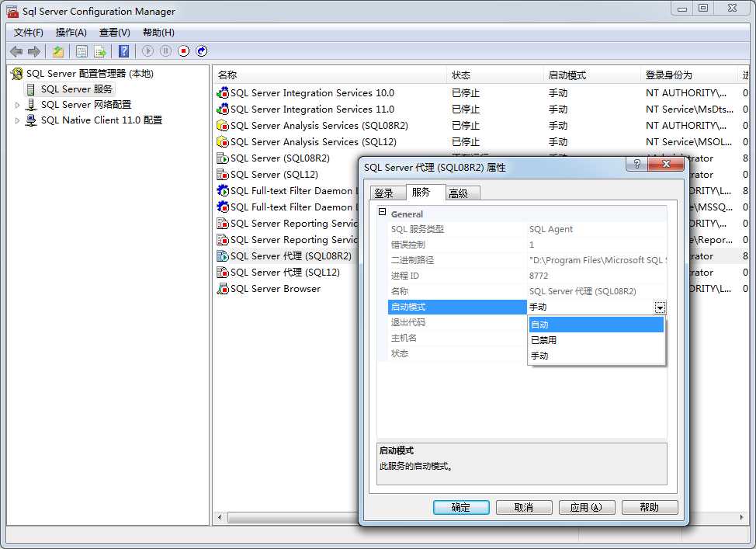Screen dimensions: 756x549
Task: Select the first SQL Full-text Filter Daemon row
Action: click(287, 191)
